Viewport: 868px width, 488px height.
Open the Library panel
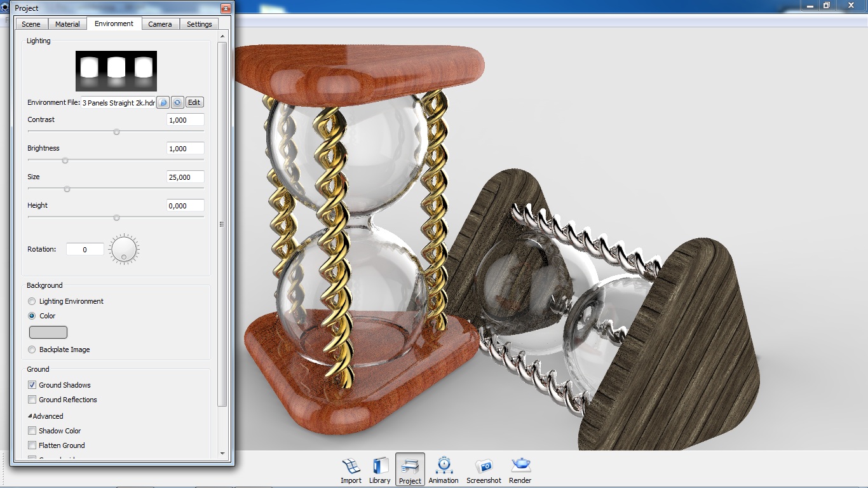click(380, 470)
